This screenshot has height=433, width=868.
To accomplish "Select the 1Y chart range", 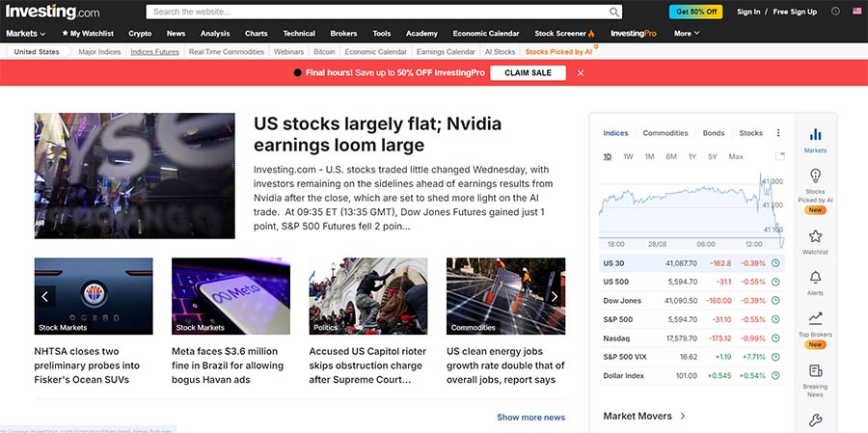I will 692,156.
